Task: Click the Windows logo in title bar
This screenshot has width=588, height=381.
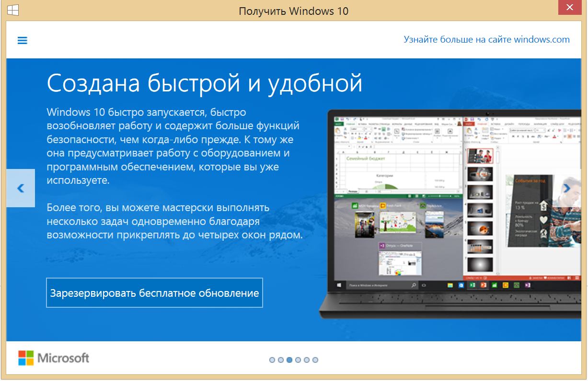Action: click(13, 10)
